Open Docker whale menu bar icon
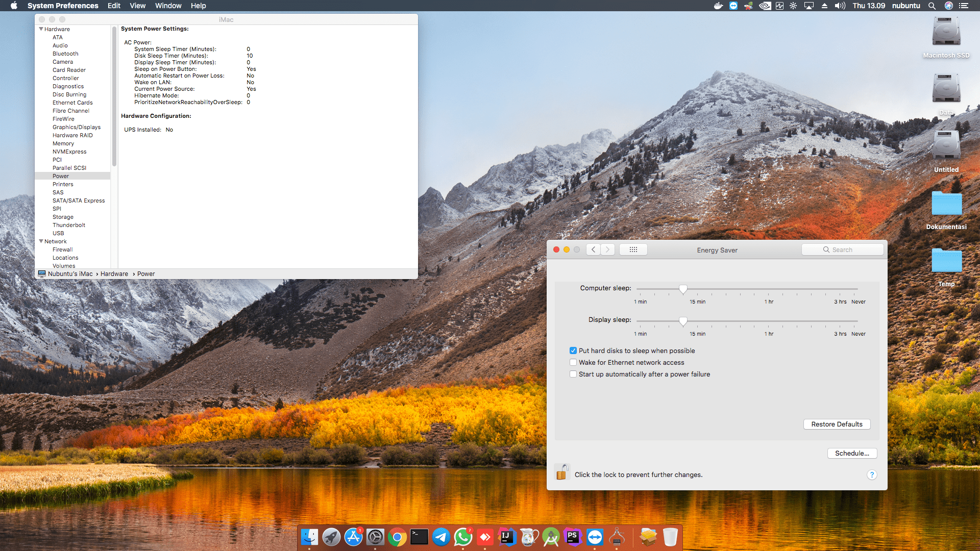The image size is (980, 551). (719, 6)
